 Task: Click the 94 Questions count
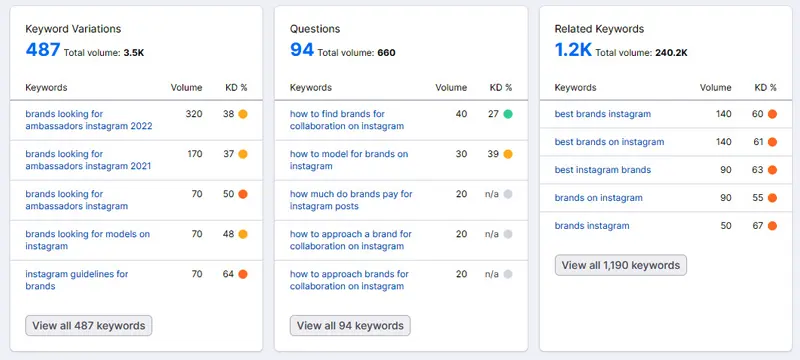point(302,50)
